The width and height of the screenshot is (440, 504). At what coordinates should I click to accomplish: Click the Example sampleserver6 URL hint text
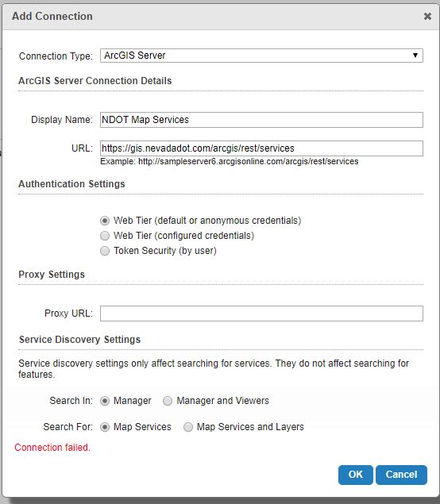click(x=230, y=161)
